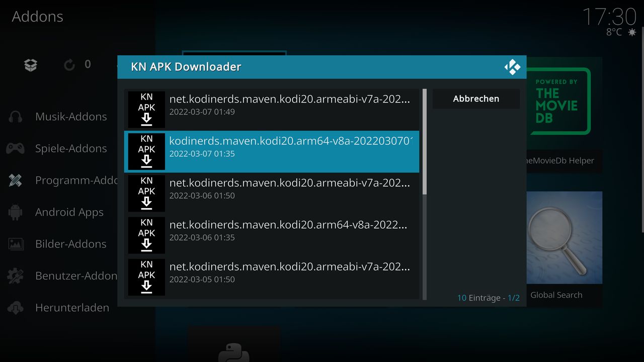Open Bilder-Addons in the sidebar

[71, 244]
